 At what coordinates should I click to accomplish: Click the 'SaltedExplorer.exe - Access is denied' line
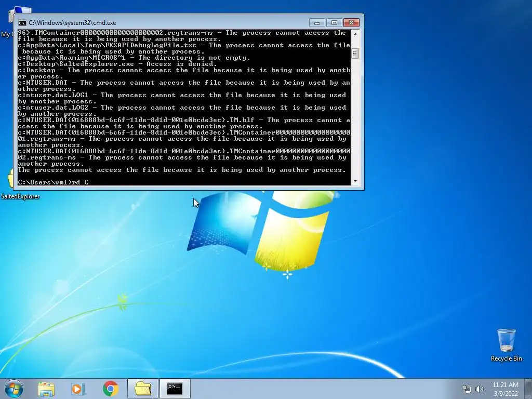[117, 64]
